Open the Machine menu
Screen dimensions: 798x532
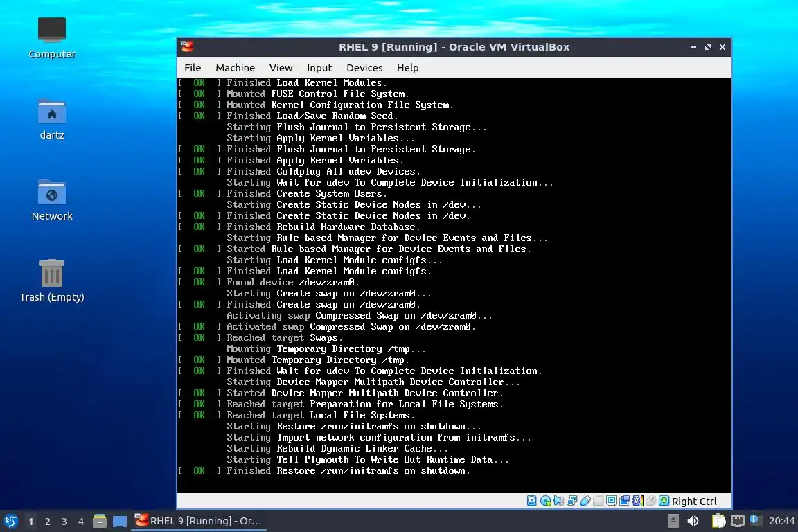[235, 68]
